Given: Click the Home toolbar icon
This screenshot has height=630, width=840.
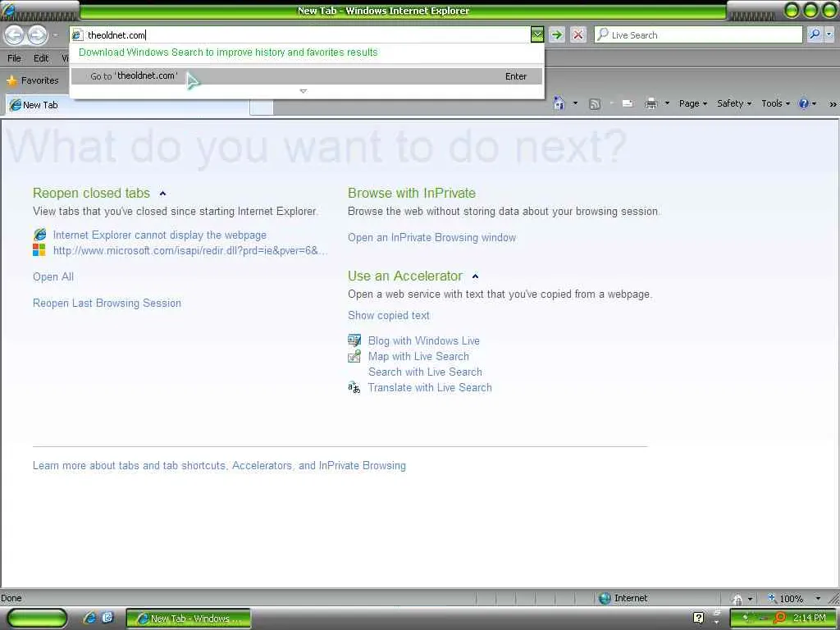Looking at the screenshot, I should (559, 103).
